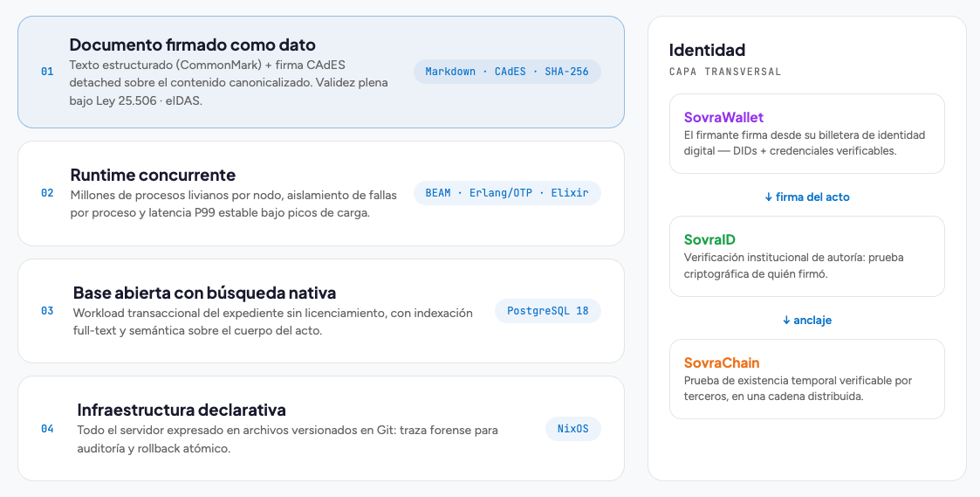Screen dimensions: 980x497
Task: Click the anclaje arrow label
Action: click(x=807, y=321)
